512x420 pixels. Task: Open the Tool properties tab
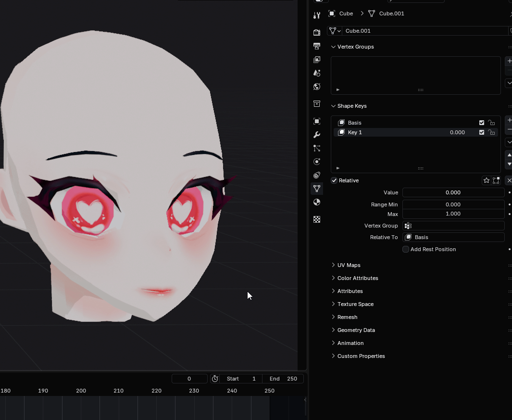[x=317, y=15]
